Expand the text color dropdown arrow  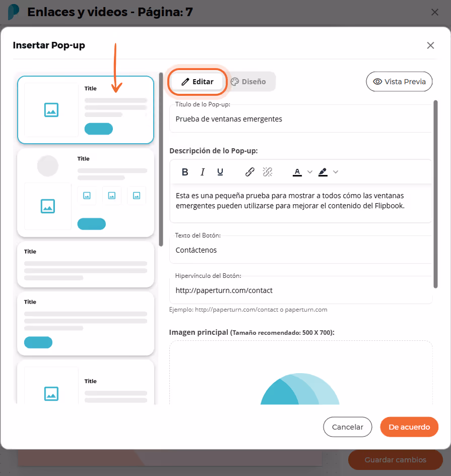[310, 172]
